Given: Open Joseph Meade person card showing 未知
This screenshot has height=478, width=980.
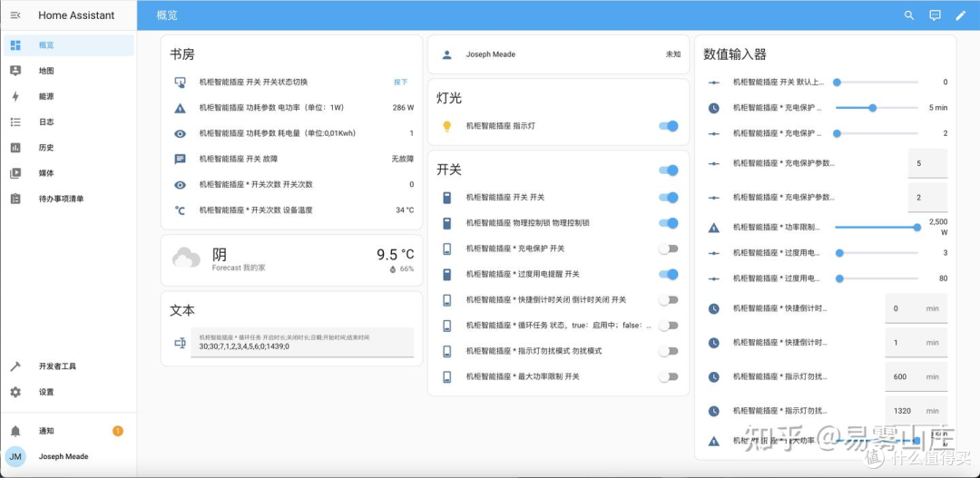Looking at the screenshot, I should point(558,54).
